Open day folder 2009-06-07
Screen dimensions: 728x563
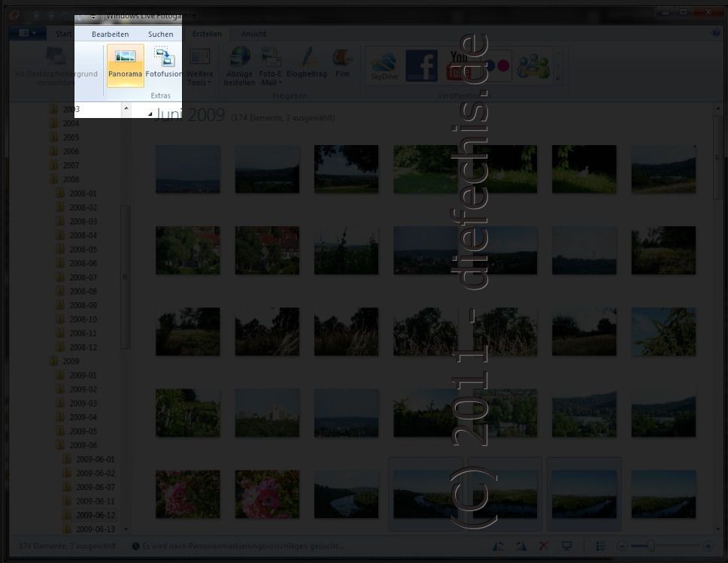tap(96, 487)
